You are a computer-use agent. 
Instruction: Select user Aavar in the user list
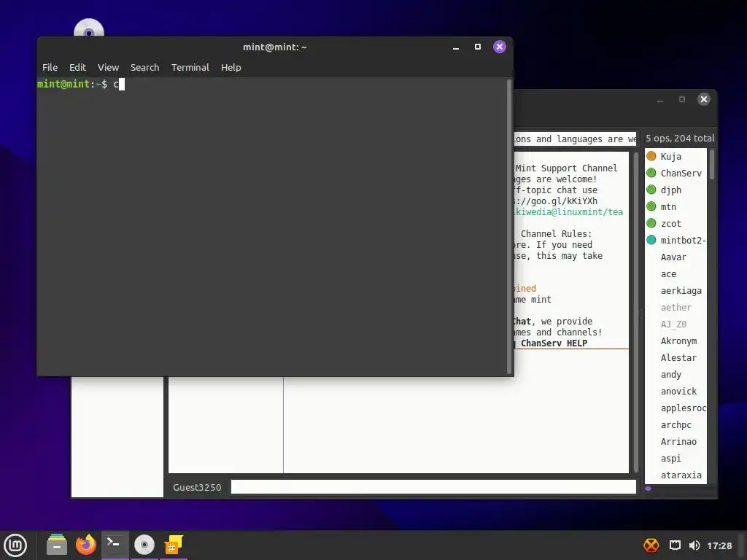[x=676, y=257]
